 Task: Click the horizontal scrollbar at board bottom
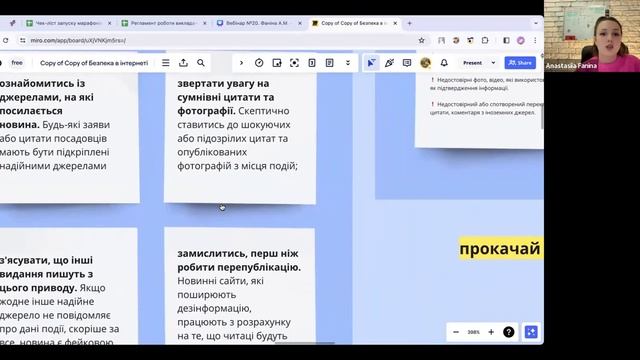[304, 343]
